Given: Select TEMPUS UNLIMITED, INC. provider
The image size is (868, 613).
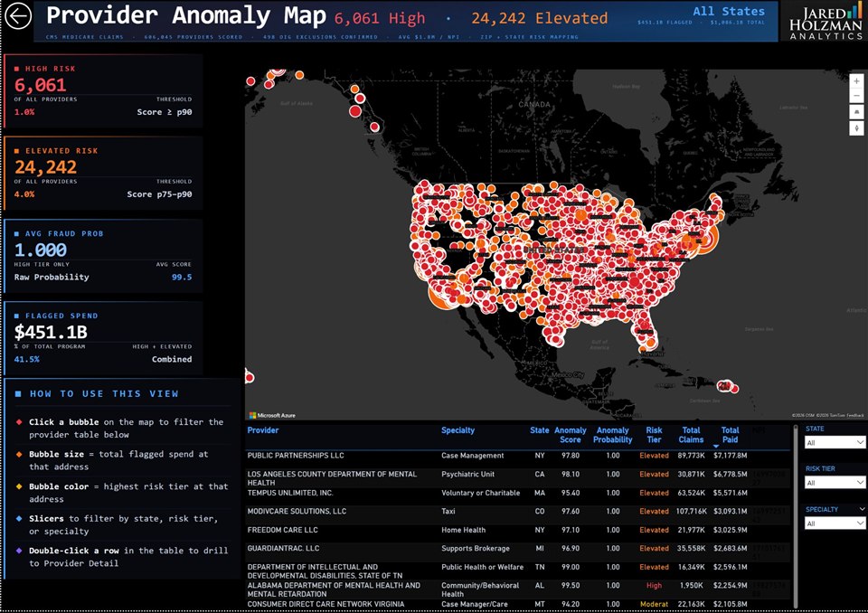Looking at the screenshot, I should click(290, 493).
